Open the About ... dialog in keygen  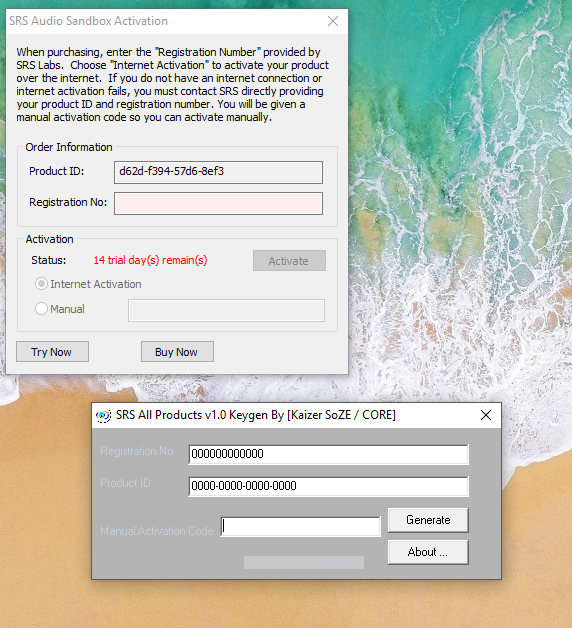(x=428, y=552)
